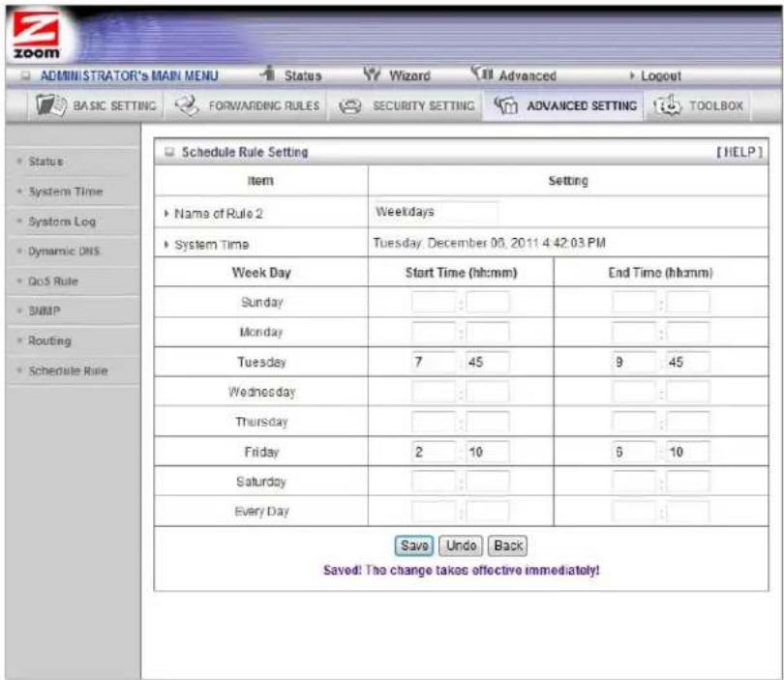Click the Advanced tools icon in main menu

[x=481, y=74]
